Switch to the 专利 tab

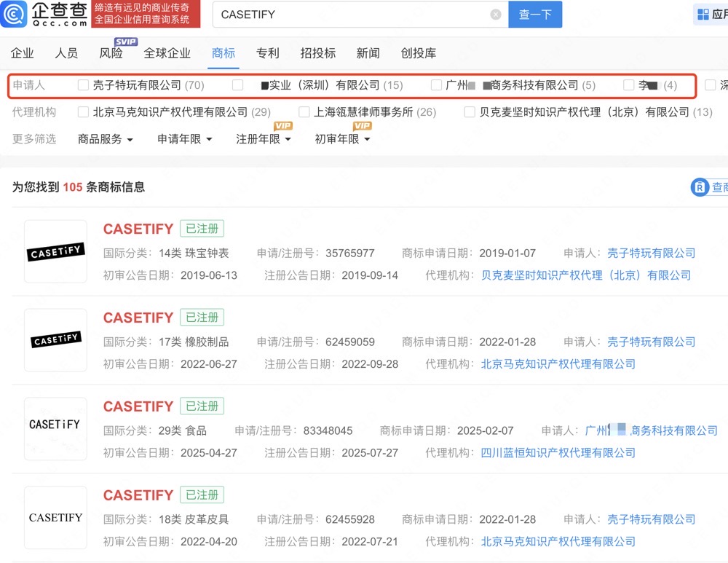[267, 53]
